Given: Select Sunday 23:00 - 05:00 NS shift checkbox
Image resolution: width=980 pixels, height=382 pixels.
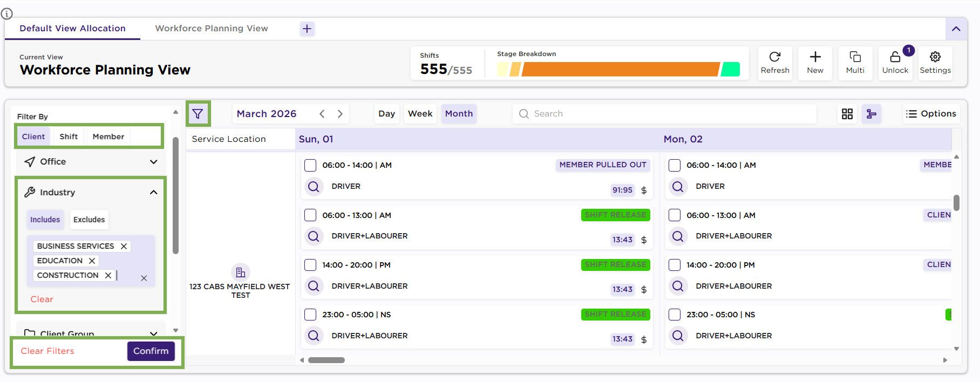Looking at the screenshot, I should pos(310,315).
